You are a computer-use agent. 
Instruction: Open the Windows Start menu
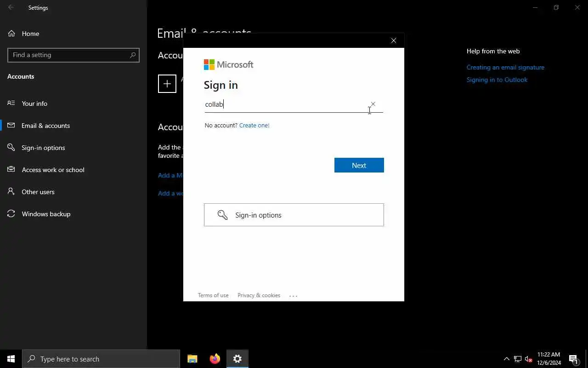pos(11,359)
